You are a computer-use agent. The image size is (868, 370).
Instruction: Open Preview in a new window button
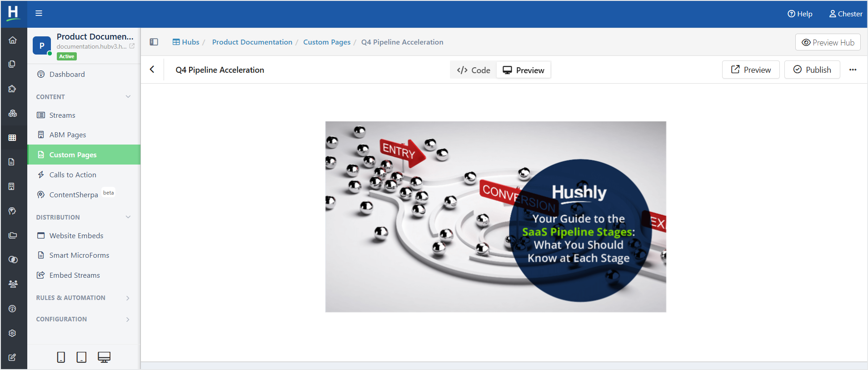(751, 70)
